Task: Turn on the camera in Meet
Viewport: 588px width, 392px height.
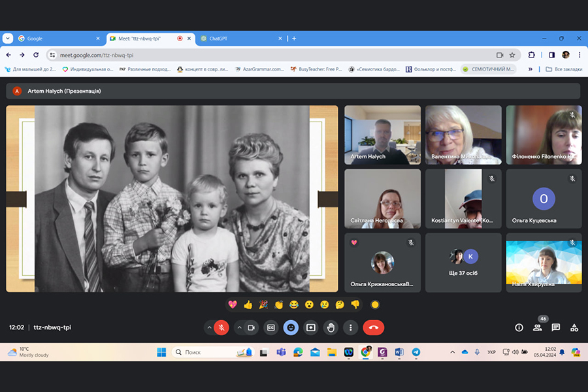Action: [x=252, y=327]
